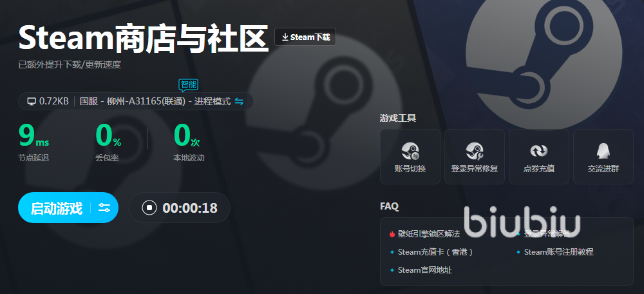This screenshot has height=294, width=644.
Task: Open the 交流进群 group chat tool
Action: pos(603,157)
